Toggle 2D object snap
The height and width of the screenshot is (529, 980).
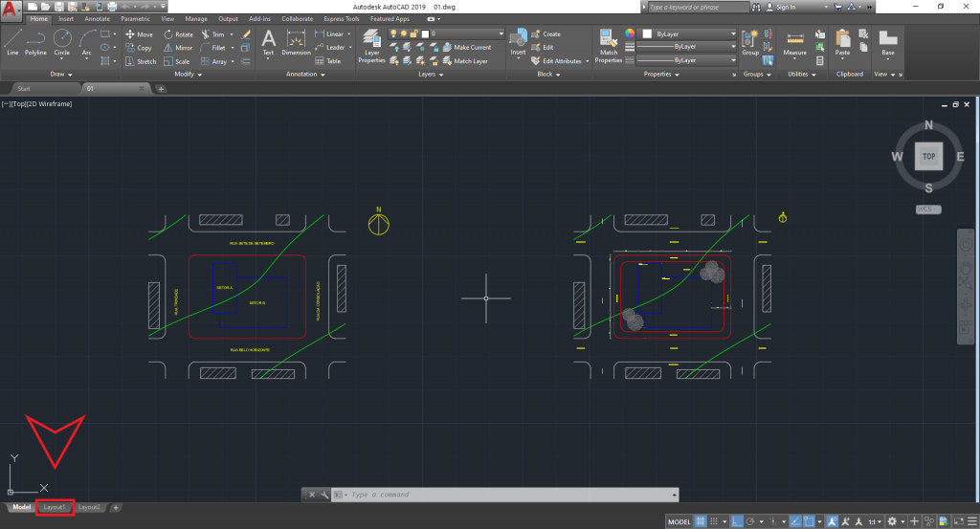809,521
